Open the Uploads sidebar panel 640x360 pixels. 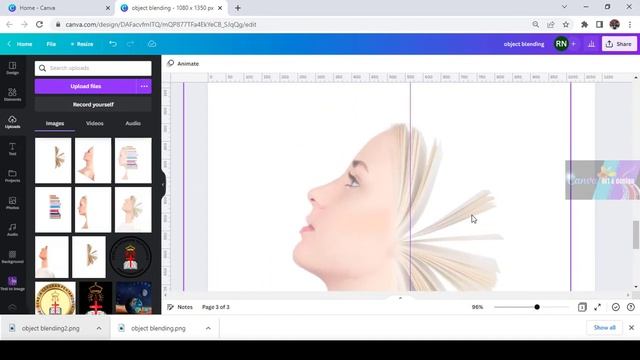pos(12,122)
